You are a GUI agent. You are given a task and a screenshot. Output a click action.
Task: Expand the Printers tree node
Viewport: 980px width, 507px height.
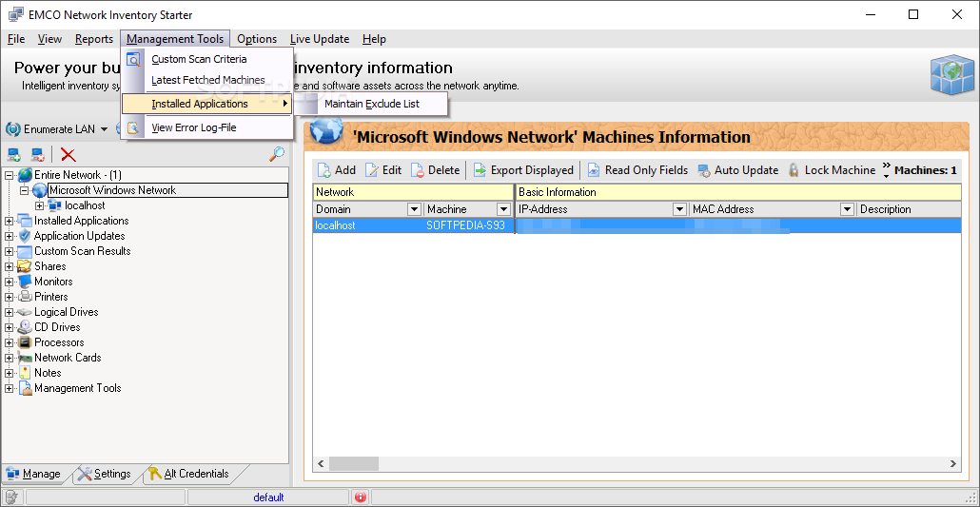click(x=9, y=297)
